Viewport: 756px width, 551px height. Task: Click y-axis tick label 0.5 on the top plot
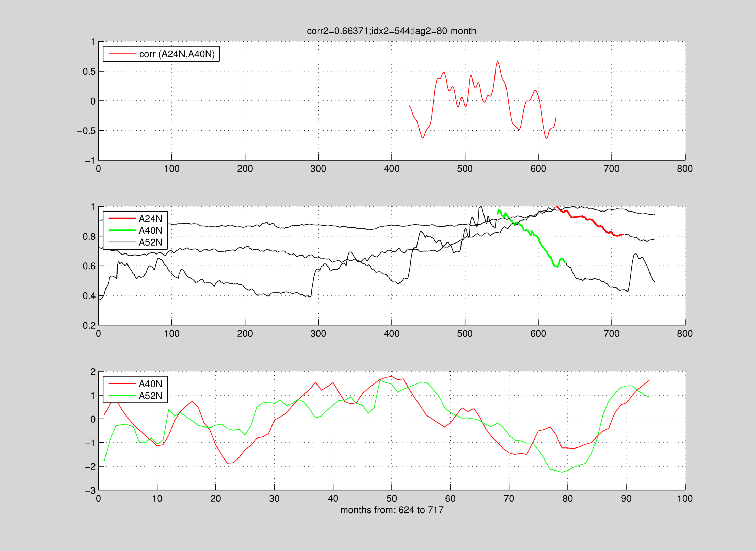89,72
